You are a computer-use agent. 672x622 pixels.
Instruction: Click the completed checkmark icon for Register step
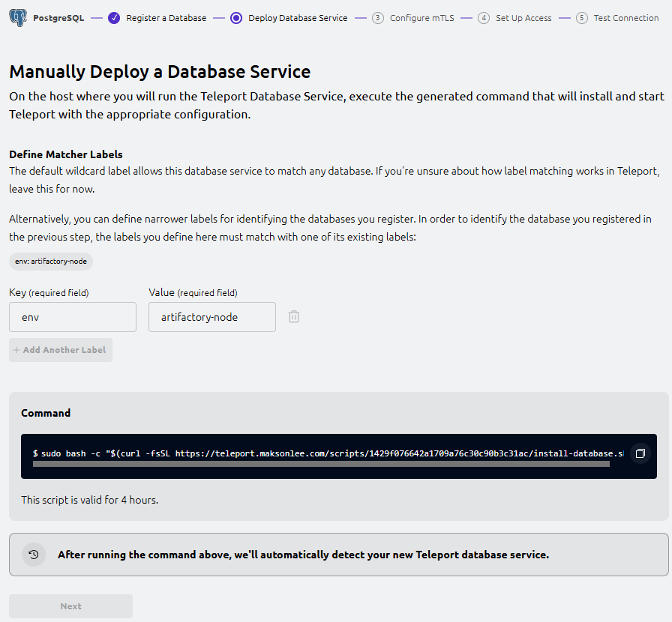coord(114,18)
